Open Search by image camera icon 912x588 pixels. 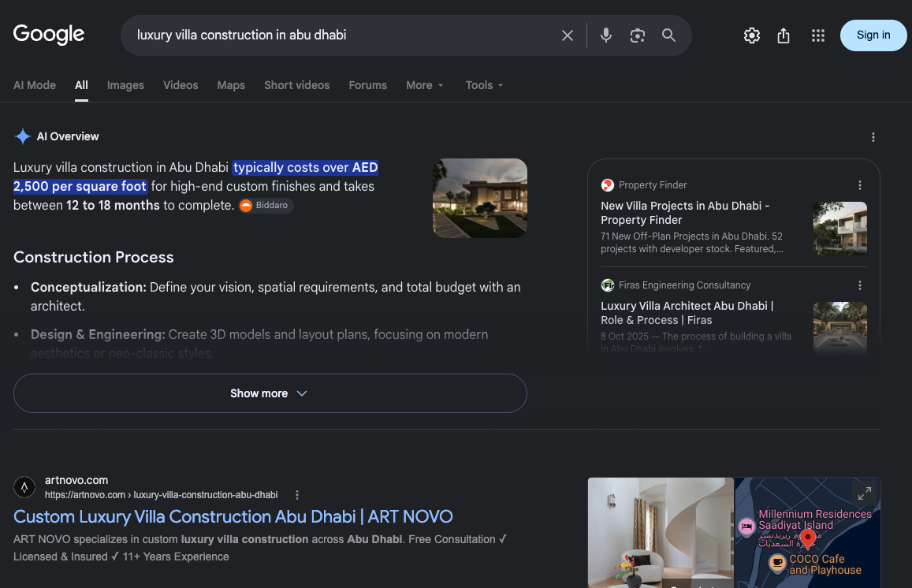click(x=637, y=35)
